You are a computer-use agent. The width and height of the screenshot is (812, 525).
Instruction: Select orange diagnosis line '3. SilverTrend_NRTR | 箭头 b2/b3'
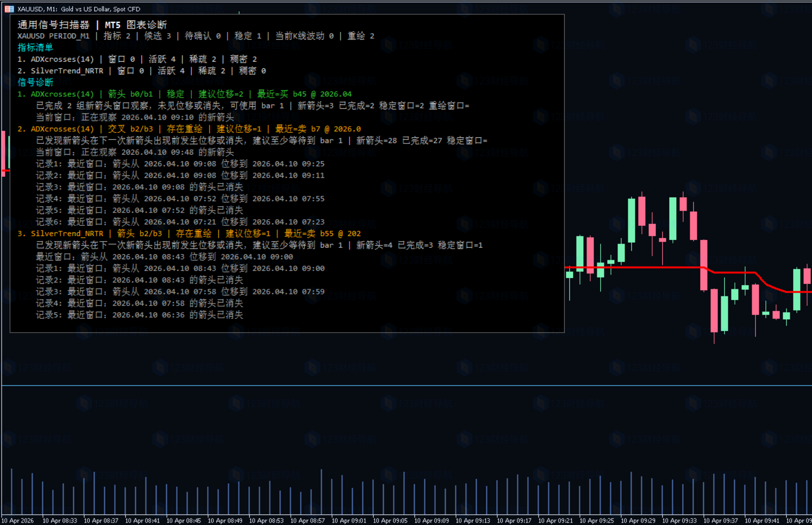point(189,234)
